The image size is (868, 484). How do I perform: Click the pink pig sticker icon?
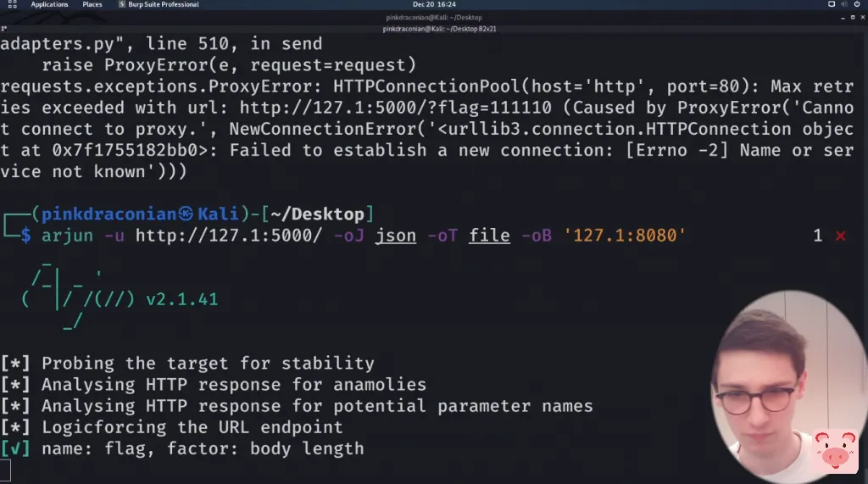click(834, 450)
